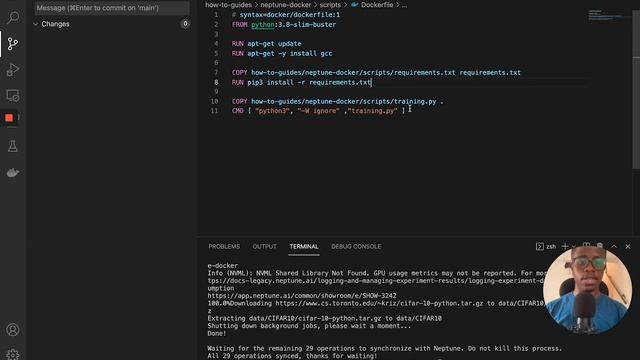Open the Remote Explorer view
640x360 pixels.
click(13, 96)
